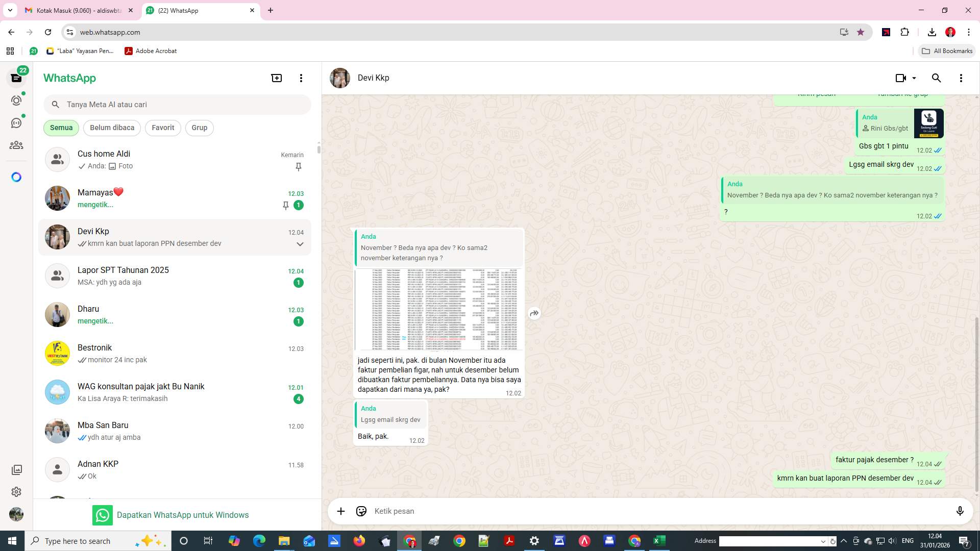Screen dimensions: 980x551
Task: Switch to the Kotak Masuk Gmail tab
Action: (x=77, y=10)
